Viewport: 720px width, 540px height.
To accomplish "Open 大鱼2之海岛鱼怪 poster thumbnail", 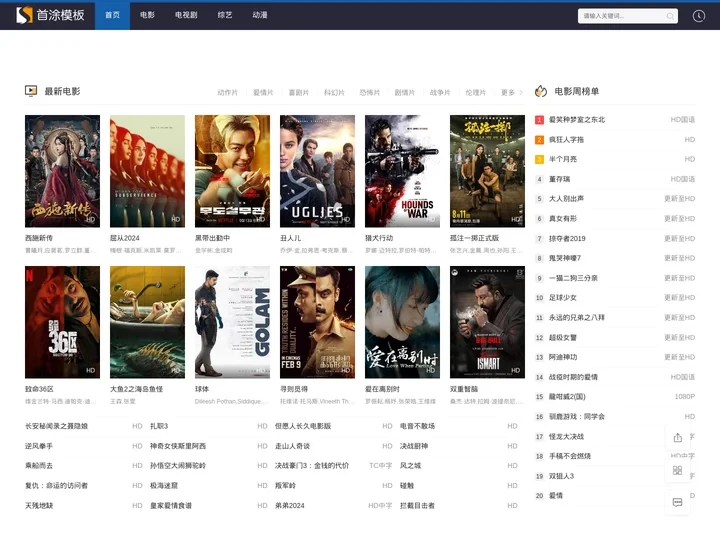I will 147,322.
